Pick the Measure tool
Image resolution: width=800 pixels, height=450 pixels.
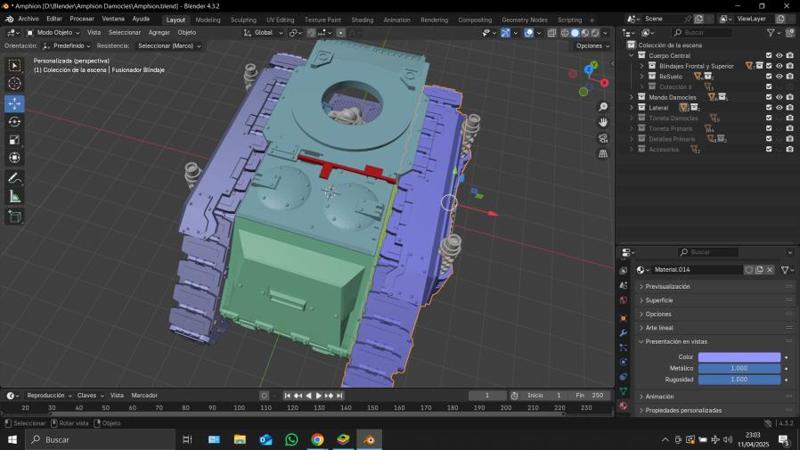click(x=14, y=196)
